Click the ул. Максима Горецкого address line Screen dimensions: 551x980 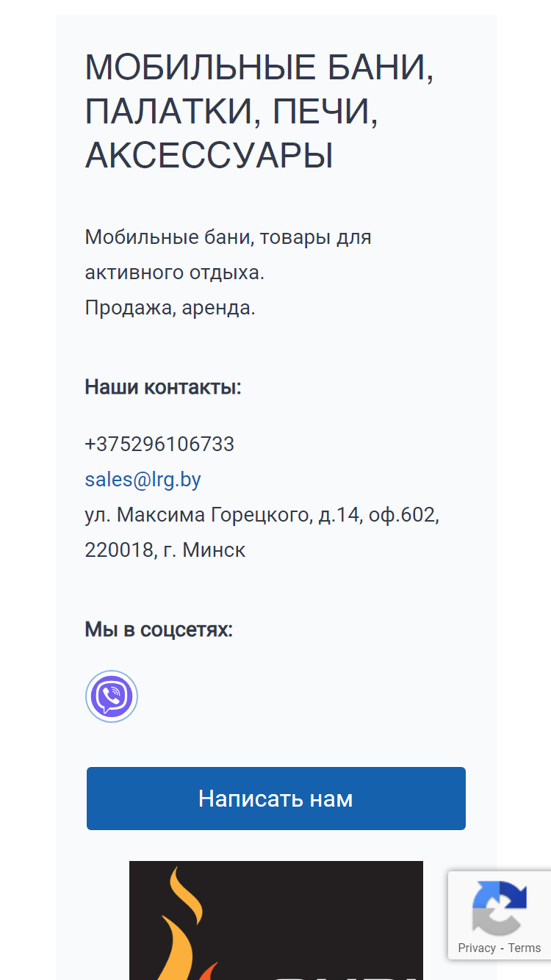262,515
